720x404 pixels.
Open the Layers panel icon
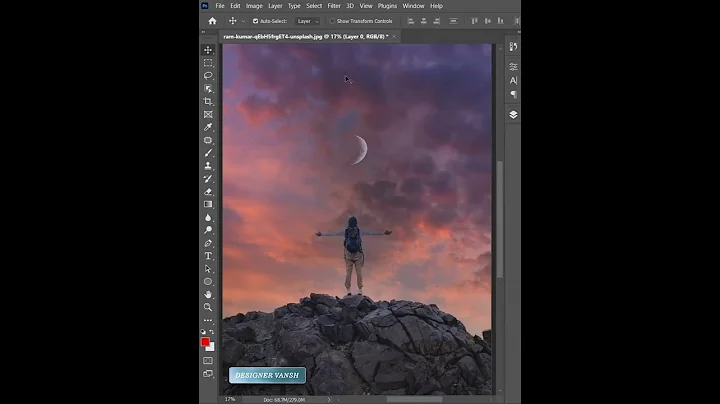tap(513, 114)
